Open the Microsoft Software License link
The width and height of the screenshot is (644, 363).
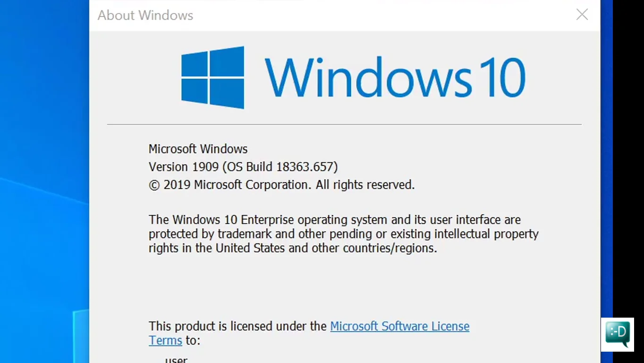[399, 326]
